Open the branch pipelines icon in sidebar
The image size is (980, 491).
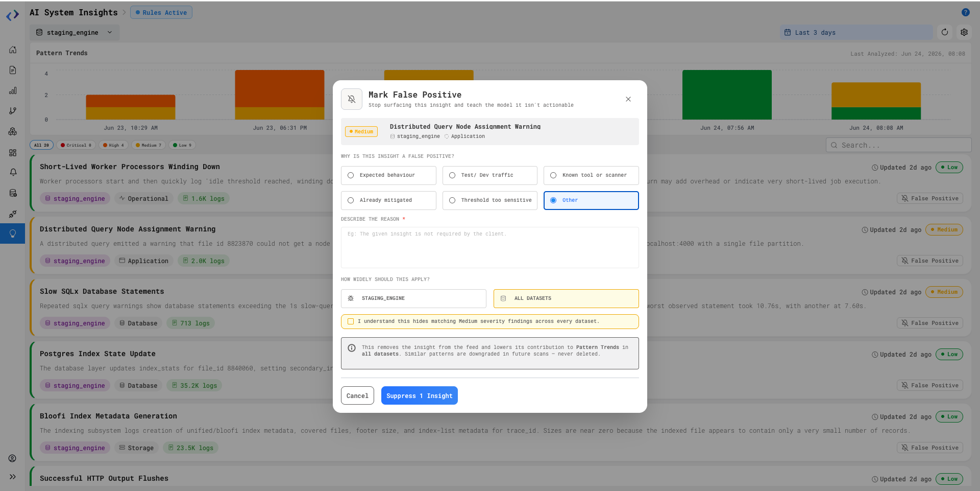pos(13,111)
